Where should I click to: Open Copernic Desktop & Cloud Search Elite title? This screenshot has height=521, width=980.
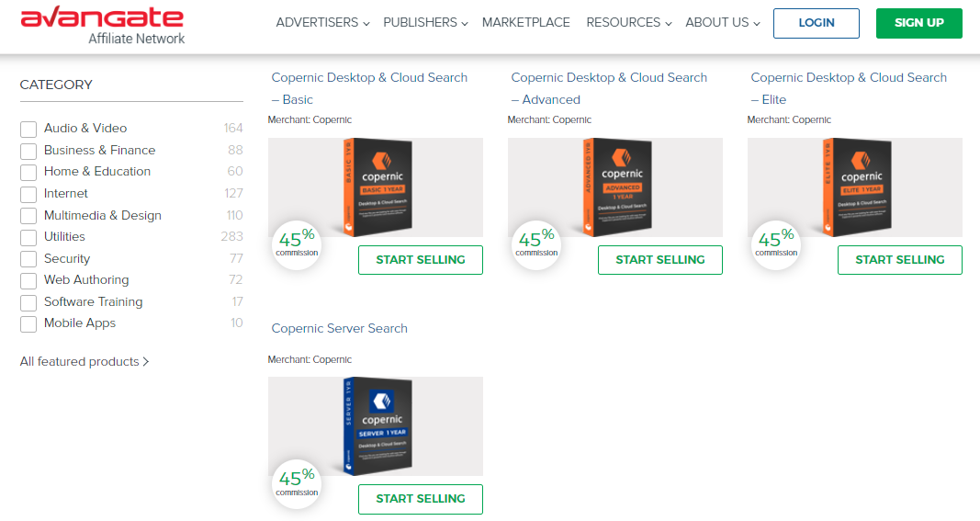[x=849, y=88]
